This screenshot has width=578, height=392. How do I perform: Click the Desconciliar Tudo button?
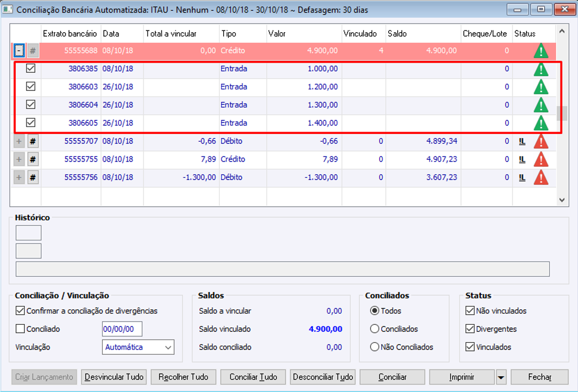(x=323, y=377)
